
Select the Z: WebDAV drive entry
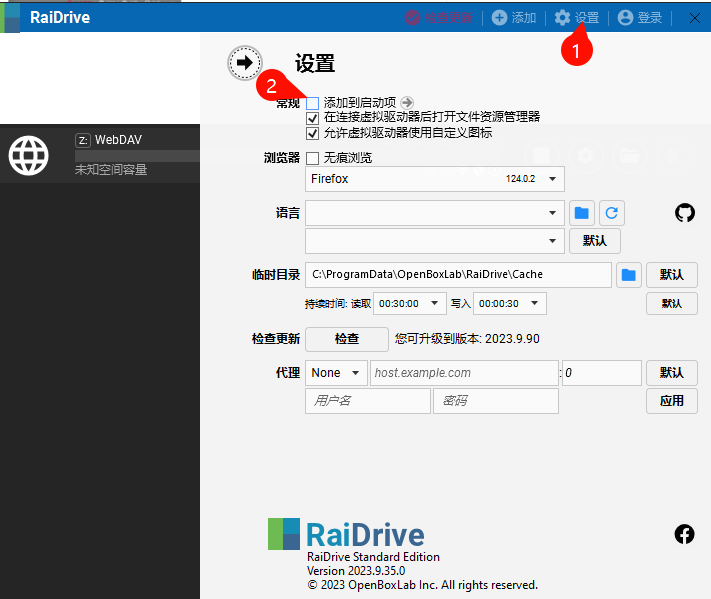coord(100,154)
